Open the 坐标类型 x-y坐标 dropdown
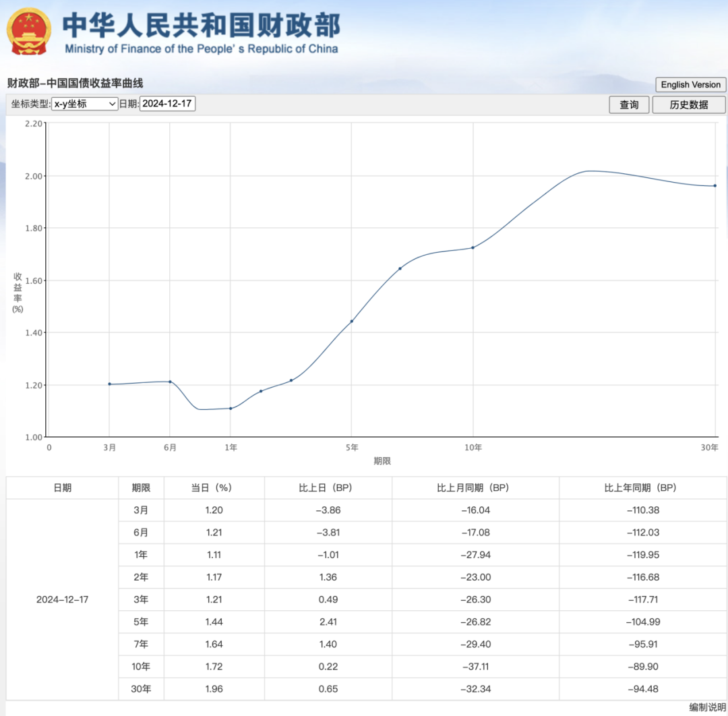The height and width of the screenshot is (716, 728). 84,104
